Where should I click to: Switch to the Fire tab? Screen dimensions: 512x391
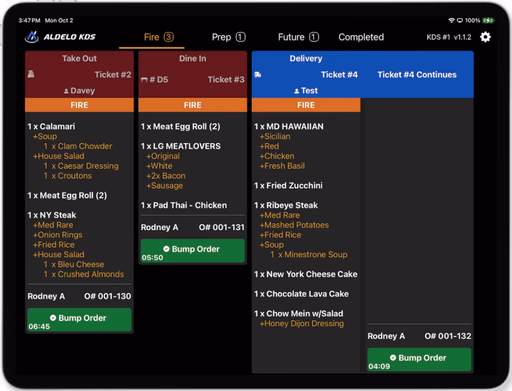159,37
